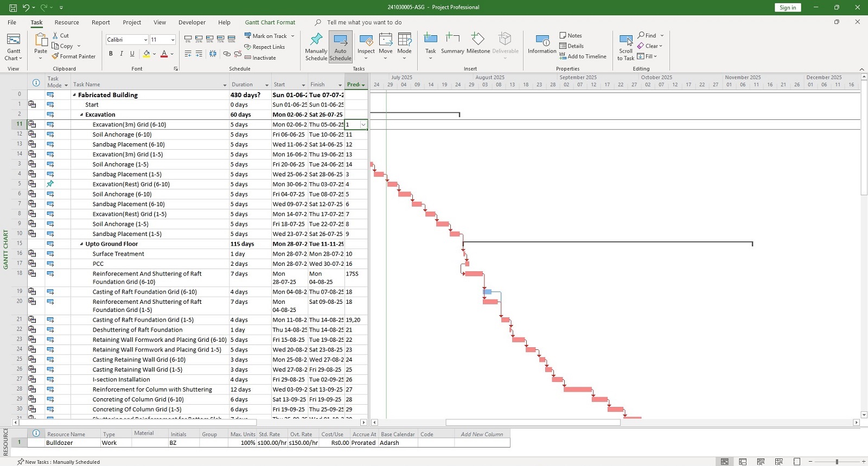This screenshot has height=466, width=868.
Task: Set task to Manually Schedule
Action: point(316,47)
